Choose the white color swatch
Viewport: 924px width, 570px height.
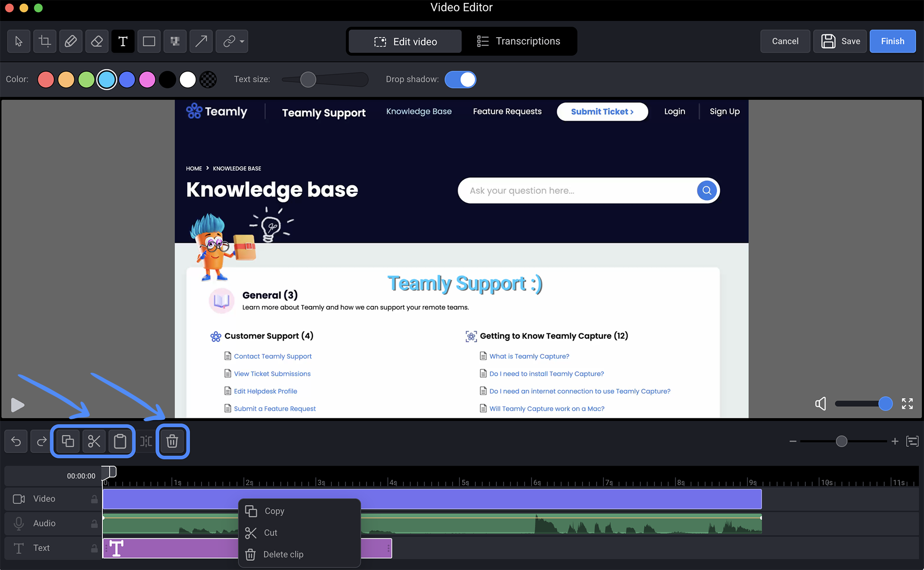point(188,79)
